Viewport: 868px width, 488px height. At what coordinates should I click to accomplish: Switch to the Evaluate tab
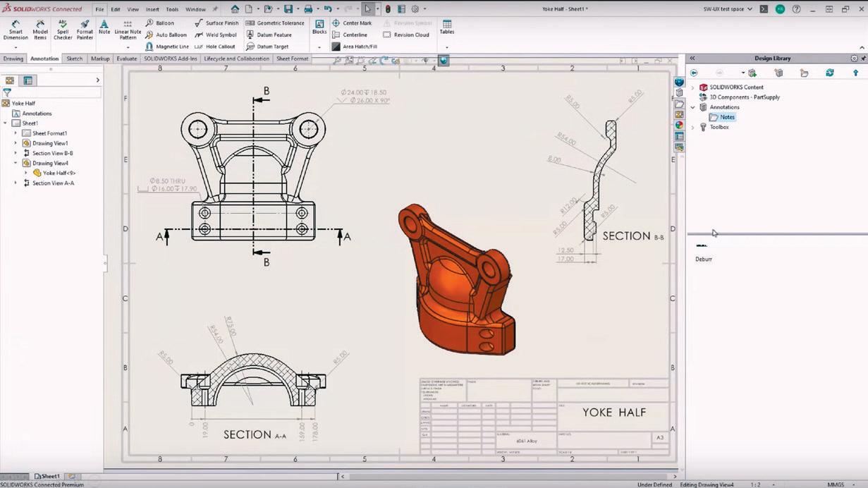[127, 59]
